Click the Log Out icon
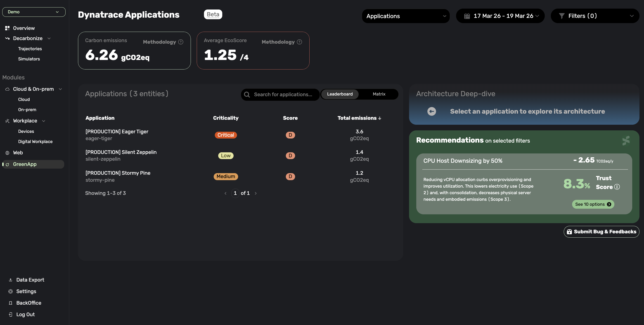644x325 pixels. (x=10, y=314)
